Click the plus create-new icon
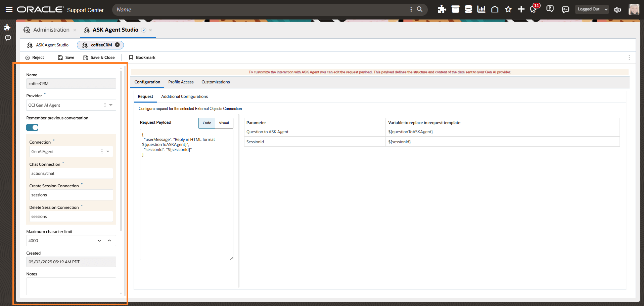Viewport: 644px width, 306px height. tap(521, 9)
